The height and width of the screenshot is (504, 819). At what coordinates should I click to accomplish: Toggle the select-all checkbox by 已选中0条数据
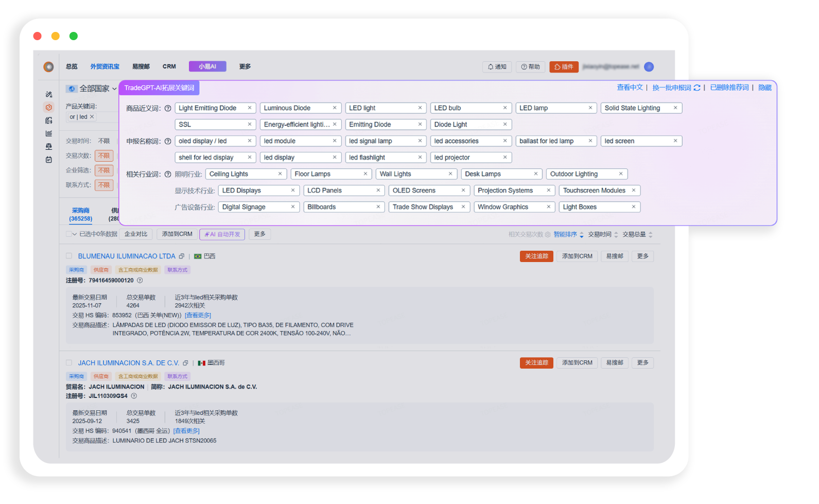(x=68, y=234)
